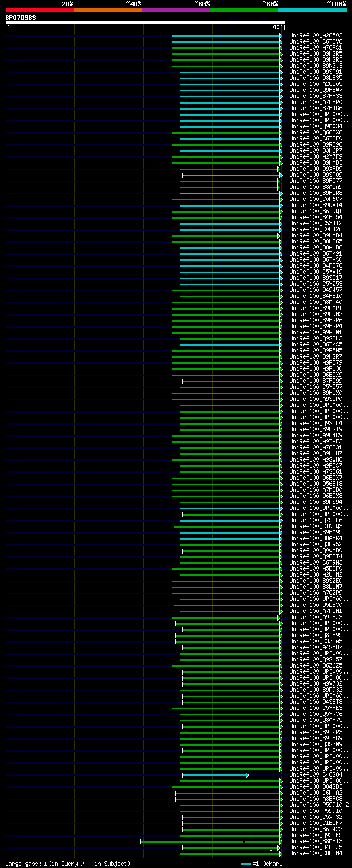Open hit UniRef100_C6TEV8

coord(316,41)
